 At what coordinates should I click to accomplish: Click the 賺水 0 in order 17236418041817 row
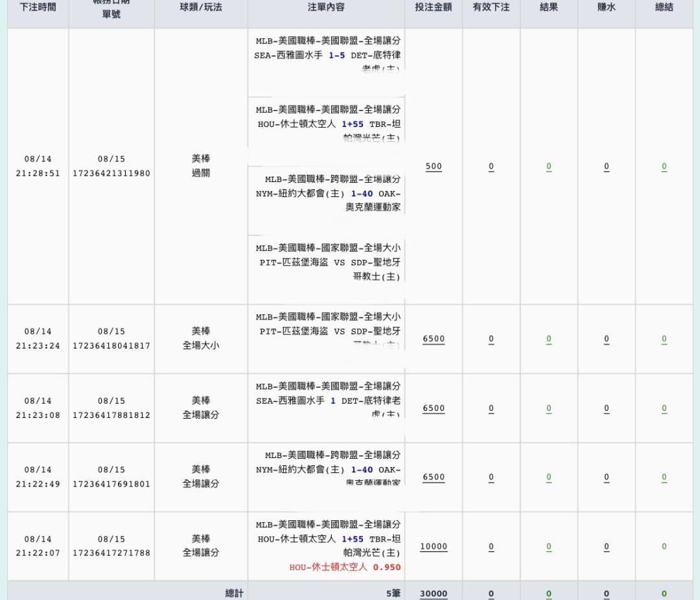[x=606, y=339]
